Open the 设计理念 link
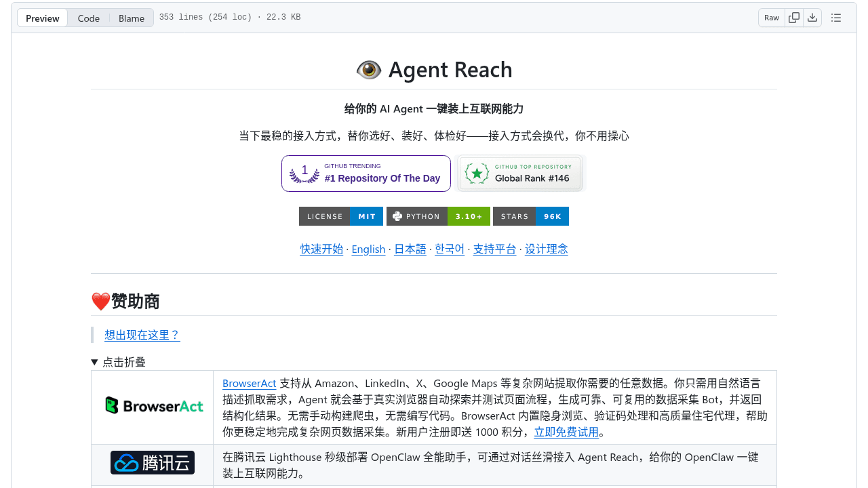Image resolution: width=868 pixels, height=488 pixels. click(x=547, y=249)
